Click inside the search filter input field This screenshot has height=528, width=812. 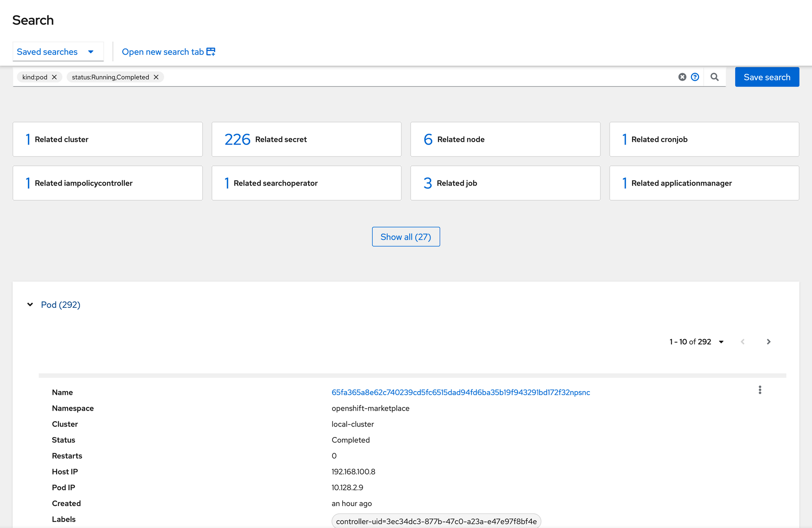(x=406, y=77)
